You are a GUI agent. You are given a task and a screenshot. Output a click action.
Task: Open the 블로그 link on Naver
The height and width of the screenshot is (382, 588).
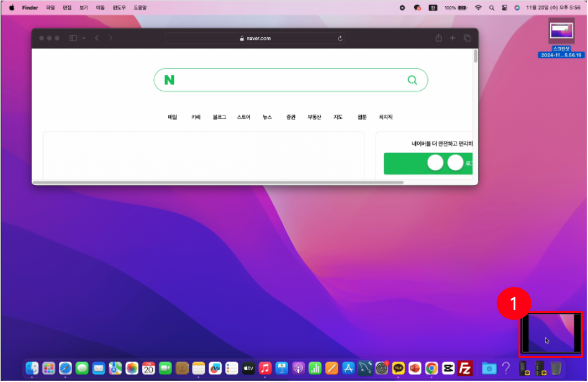(219, 117)
